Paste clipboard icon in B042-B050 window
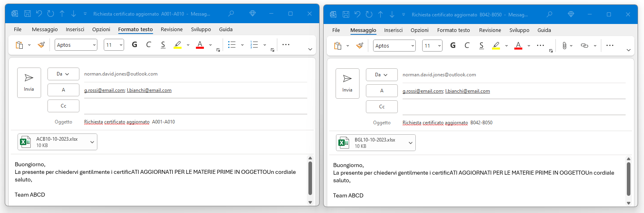The image size is (644, 213). (x=338, y=46)
